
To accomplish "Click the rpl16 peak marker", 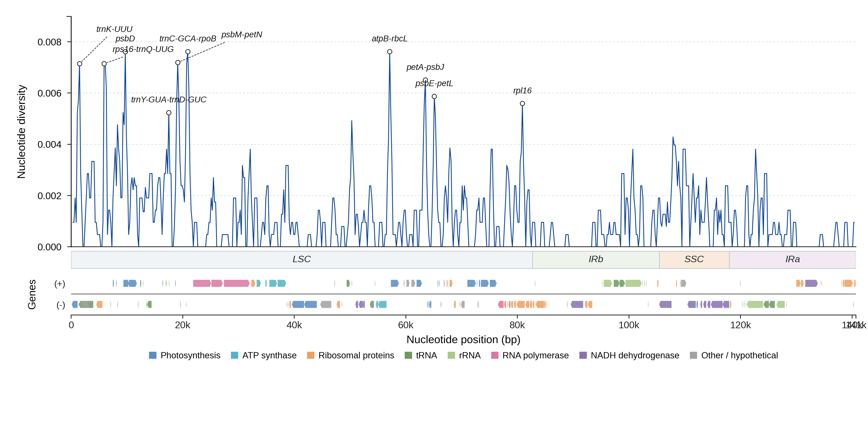I will pyautogui.click(x=522, y=103).
